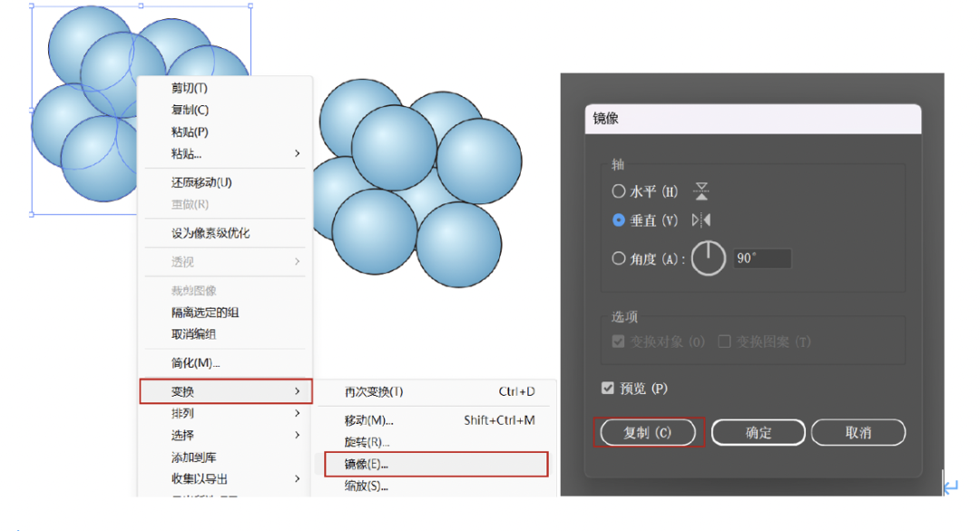The width and height of the screenshot is (980, 531).
Task: Click the outlined blue circles group
Action: point(417,183)
